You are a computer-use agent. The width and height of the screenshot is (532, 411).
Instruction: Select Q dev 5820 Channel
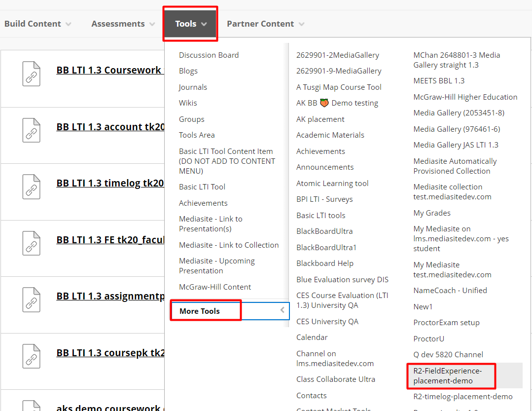click(x=448, y=355)
